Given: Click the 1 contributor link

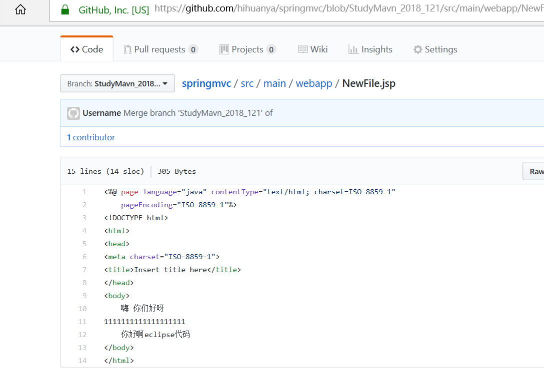Looking at the screenshot, I should click(91, 137).
